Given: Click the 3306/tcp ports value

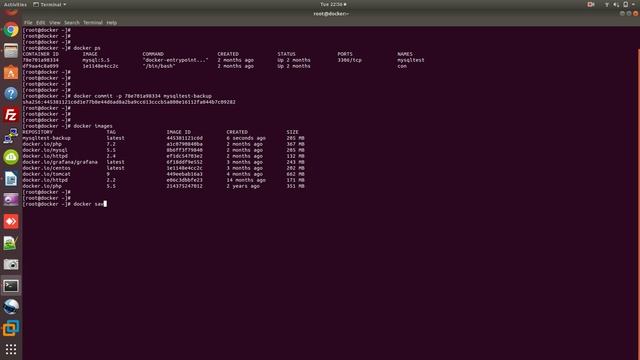Looking at the screenshot, I should point(349,60).
